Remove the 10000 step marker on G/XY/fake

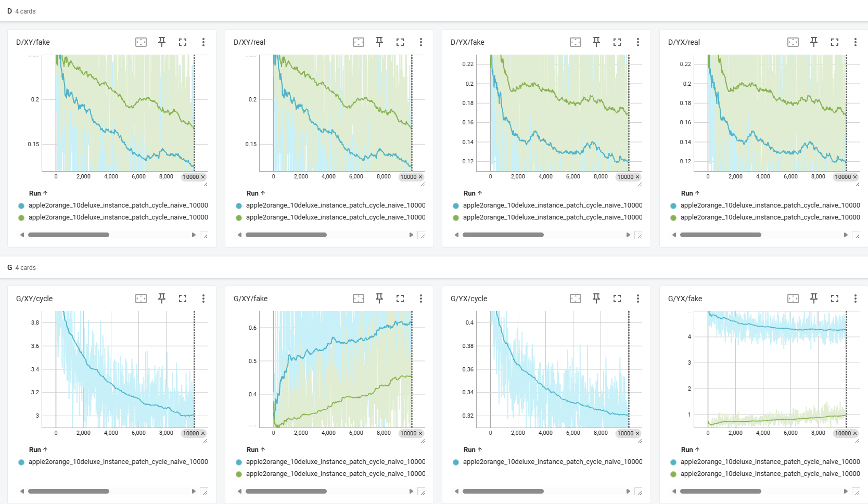coord(420,433)
